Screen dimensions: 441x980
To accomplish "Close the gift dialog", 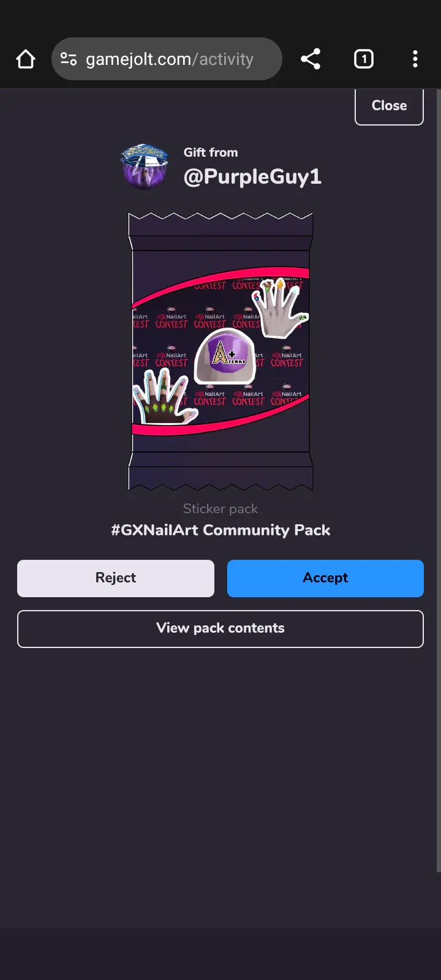I will [x=389, y=106].
